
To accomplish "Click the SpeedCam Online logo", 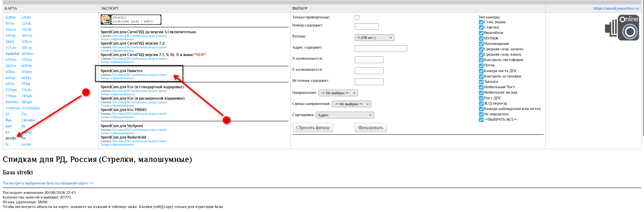I will [x=622, y=28].
